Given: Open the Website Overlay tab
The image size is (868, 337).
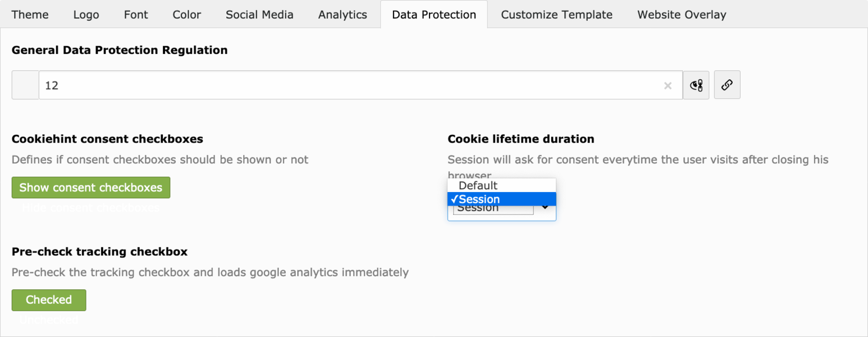Looking at the screenshot, I should (682, 15).
